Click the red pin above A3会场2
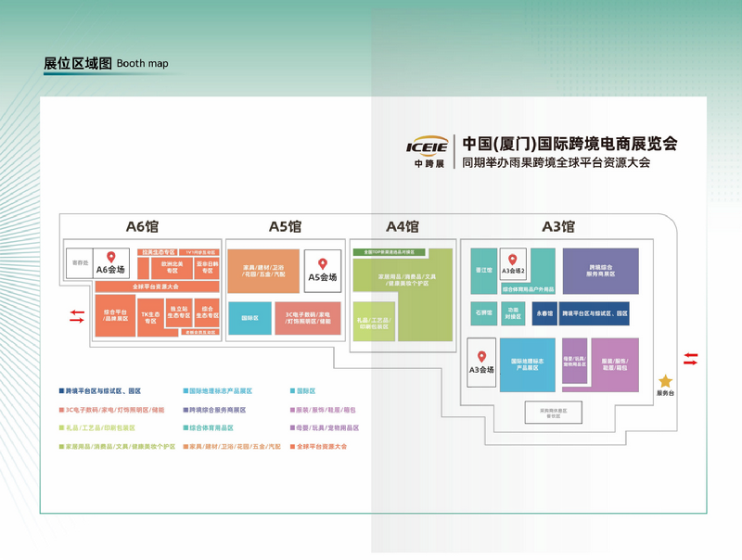 point(513,260)
